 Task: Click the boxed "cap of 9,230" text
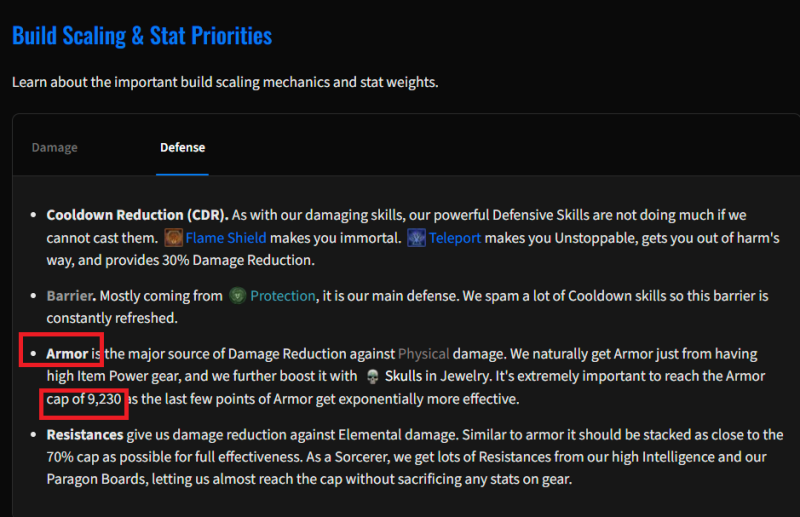tap(84, 399)
